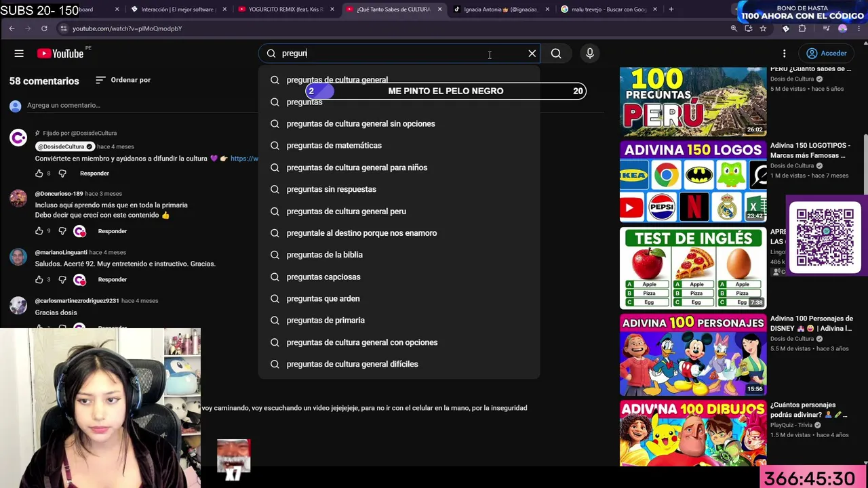View site information icon in address bar
The height and width of the screenshot is (488, 868).
(63, 28)
